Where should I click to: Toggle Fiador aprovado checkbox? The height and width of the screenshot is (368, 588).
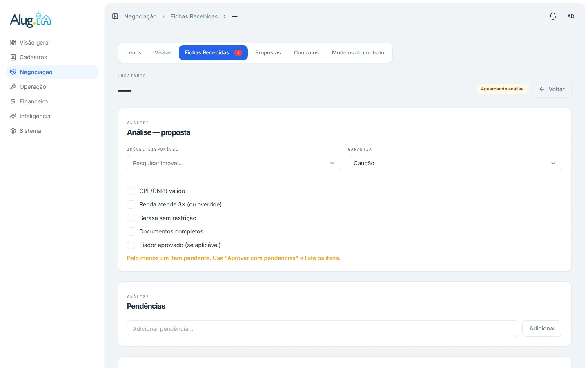pyautogui.click(x=131, y=245)
